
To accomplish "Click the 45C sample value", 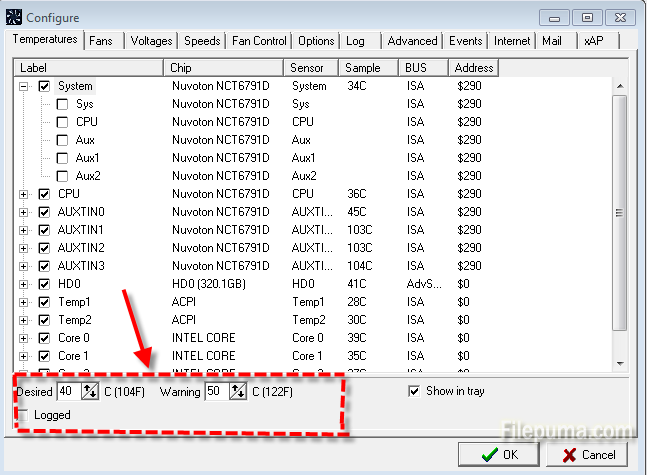I will 357,212.
